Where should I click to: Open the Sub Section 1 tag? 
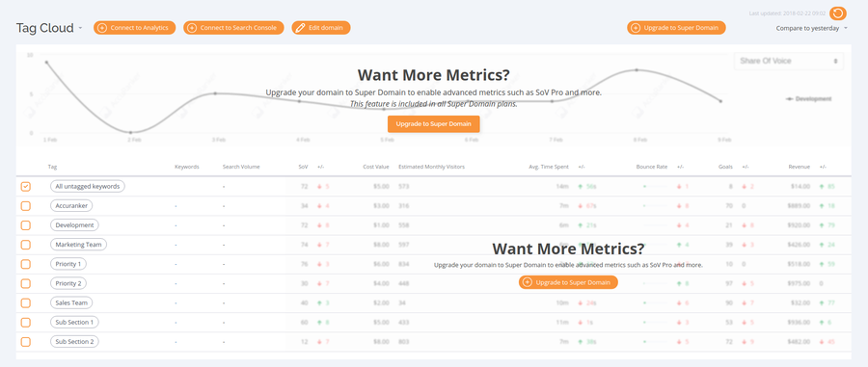coord(74,322)
